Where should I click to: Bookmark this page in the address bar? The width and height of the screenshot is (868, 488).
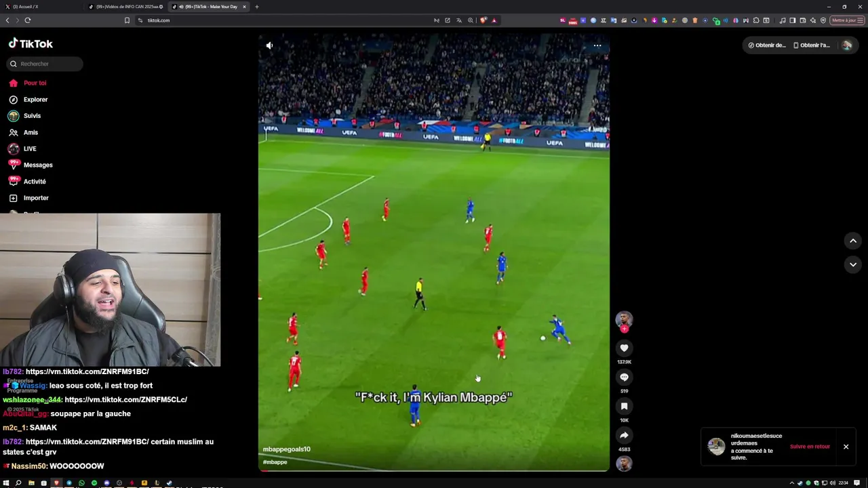127,20
